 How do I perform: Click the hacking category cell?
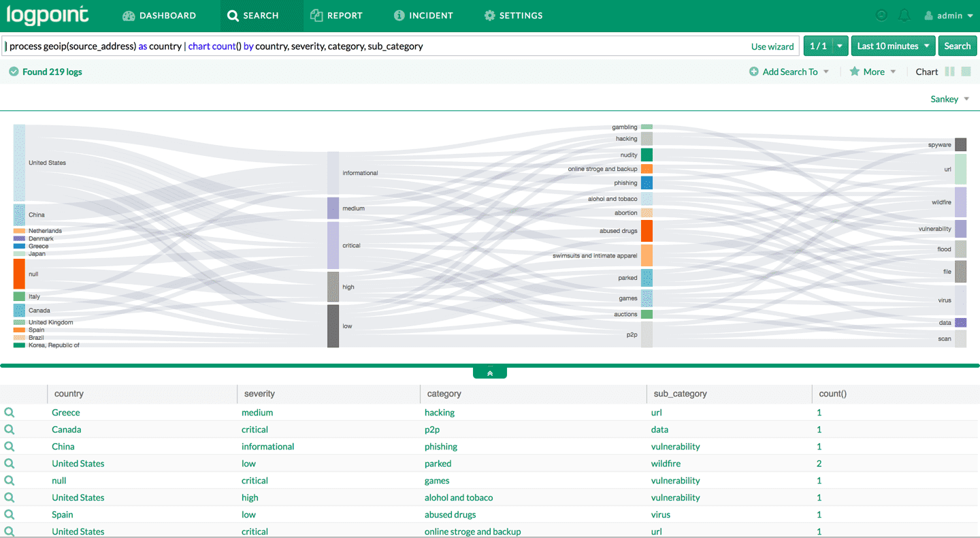pyautogui.click(x=440, y=413)
